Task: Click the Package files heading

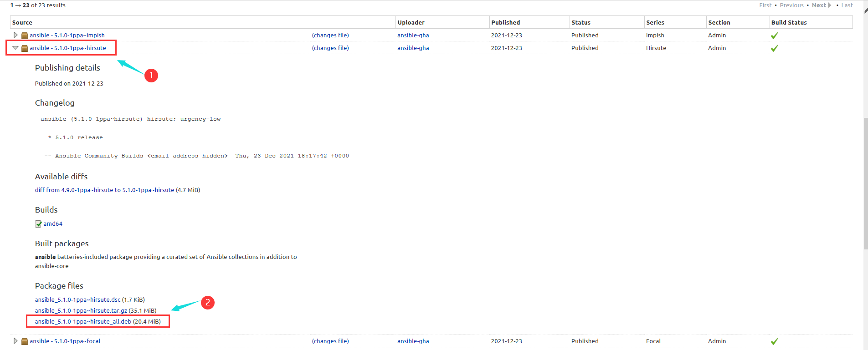Action: pos(59,286)
